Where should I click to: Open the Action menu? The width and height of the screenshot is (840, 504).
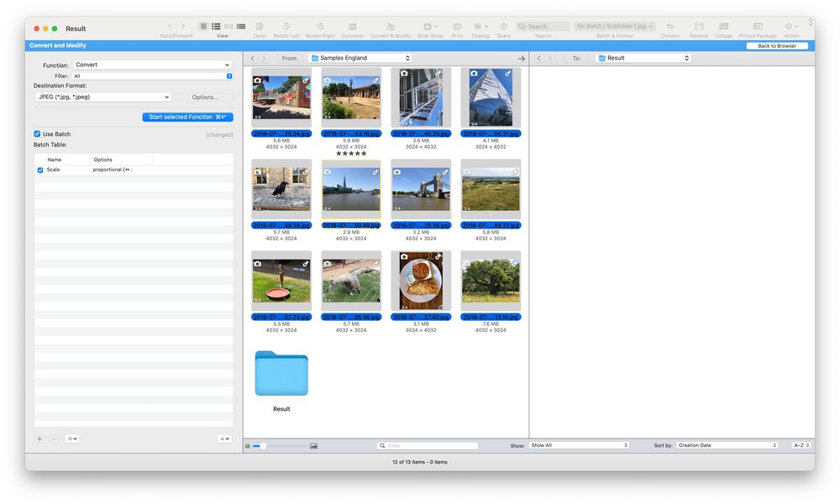coord(790,26)
